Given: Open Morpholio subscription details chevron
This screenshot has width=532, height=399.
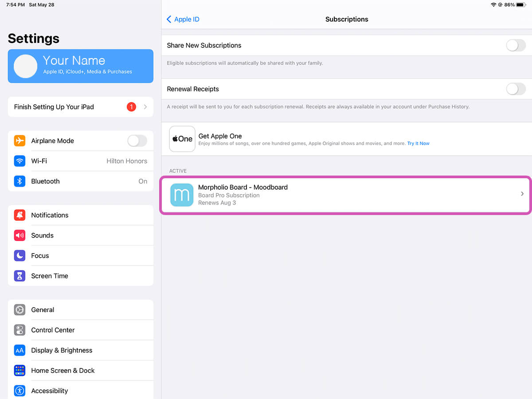Looking at the screenshot, I should [522, 194].
